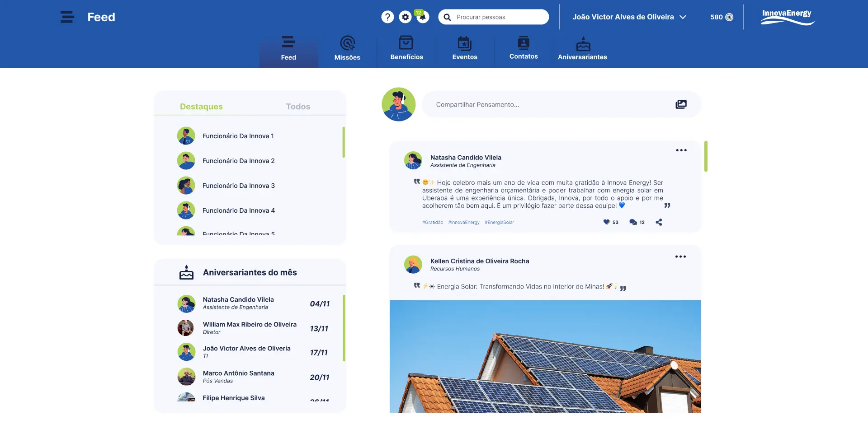Image resolution: width=868 pixels, height=429 pixels.
Task: Open notifications bell with 12 badge
Action: coord(422,17)
